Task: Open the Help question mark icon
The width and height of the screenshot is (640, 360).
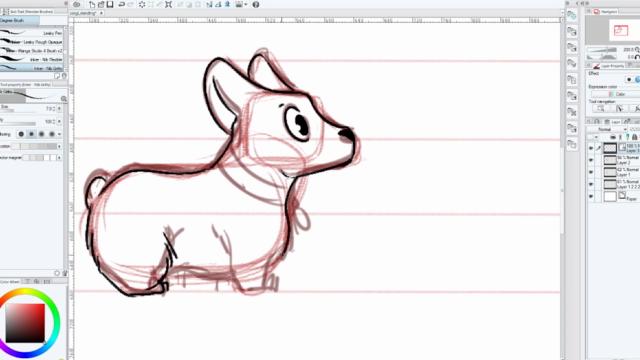Action: pos(256,4)
